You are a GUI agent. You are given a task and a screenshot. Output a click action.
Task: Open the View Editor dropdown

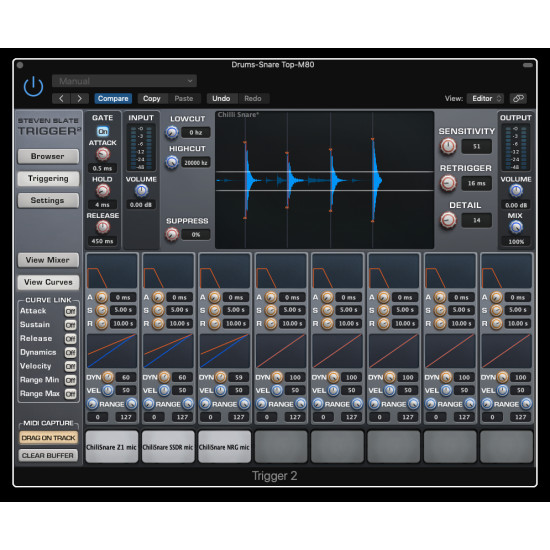pyautogui.click(x=485, y=99)
